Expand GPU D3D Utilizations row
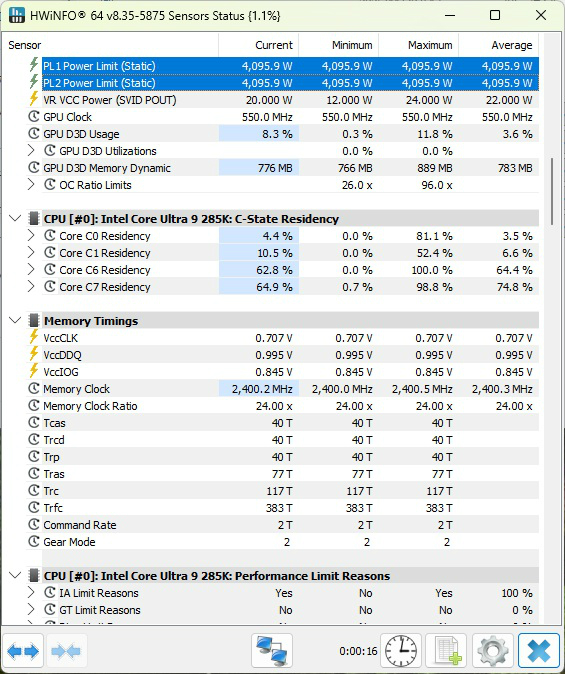This screenshot has height=674, width=565. [x=31, y=151]
